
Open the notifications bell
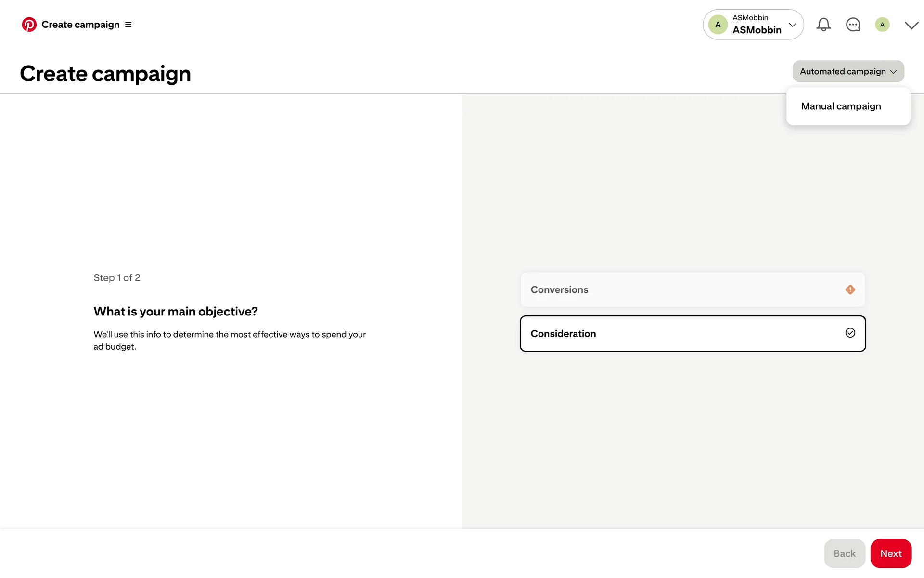click(x=823, y=25)
